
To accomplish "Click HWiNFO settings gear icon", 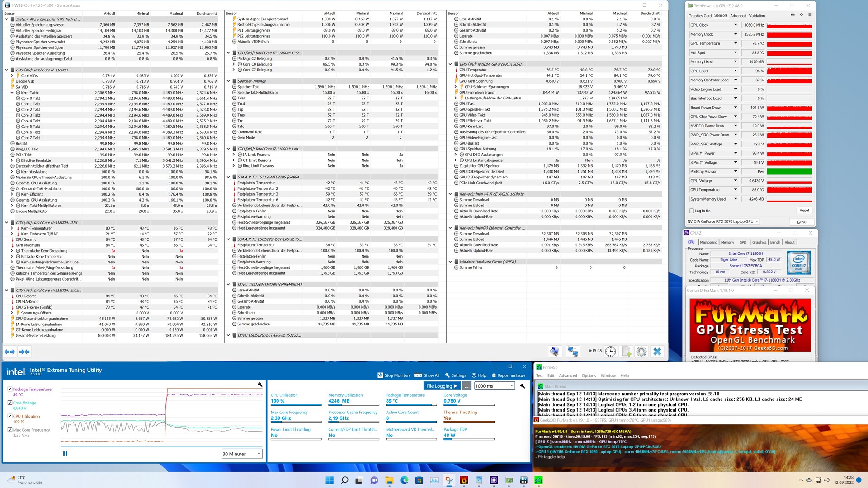I will 641,352.
